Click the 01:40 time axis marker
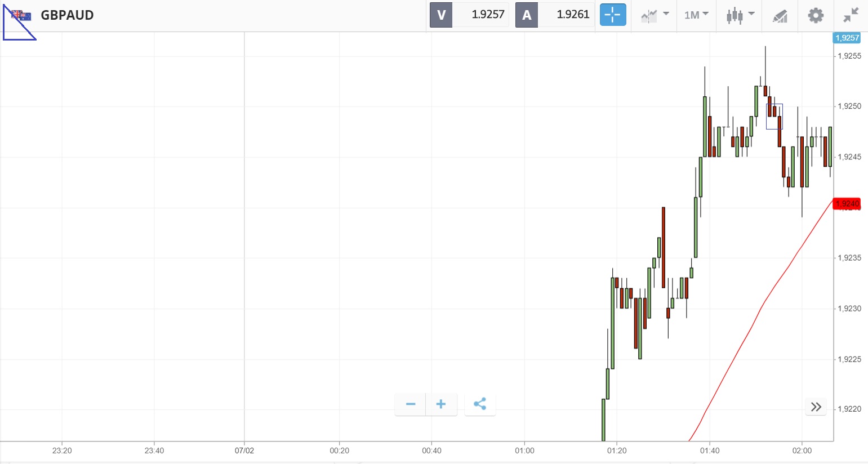The image size is (868, 464). point(709,450)
